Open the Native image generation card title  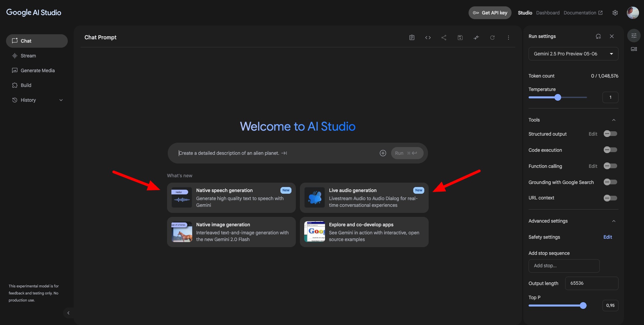pyautogui.click(x=223, y=225)
